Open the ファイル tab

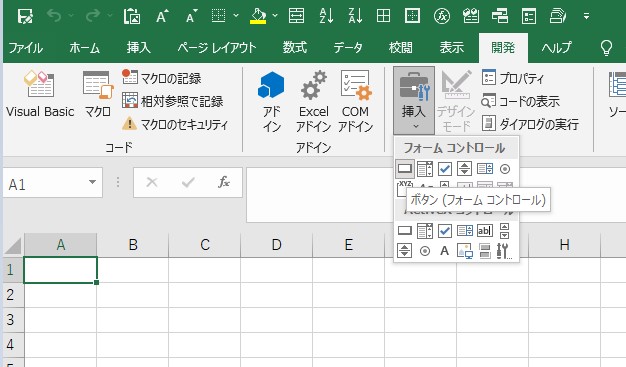[x=26, y=48]
